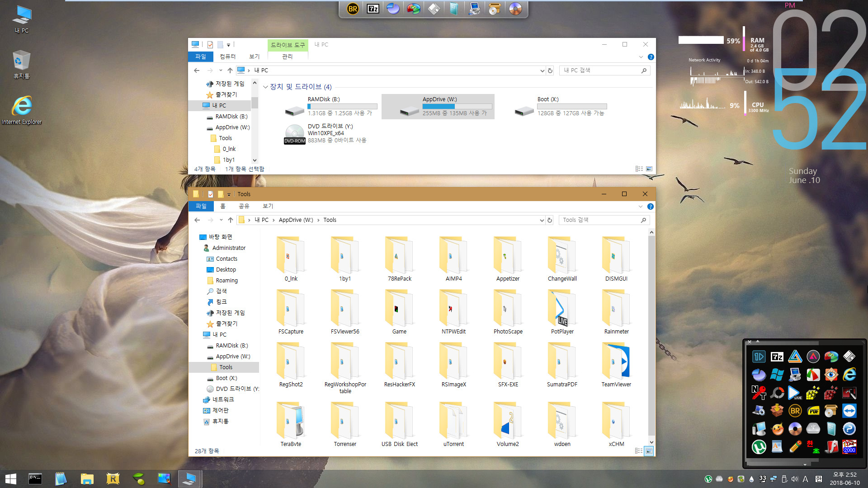Launch the Flash player icon in launcher panel
The image size is (868, 488).
click(831, 447)
